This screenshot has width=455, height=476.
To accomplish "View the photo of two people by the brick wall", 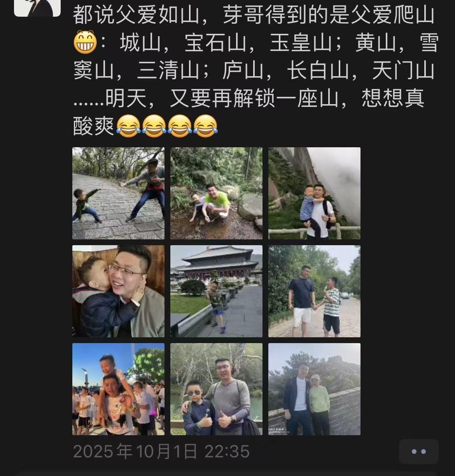I will (314, 389).
